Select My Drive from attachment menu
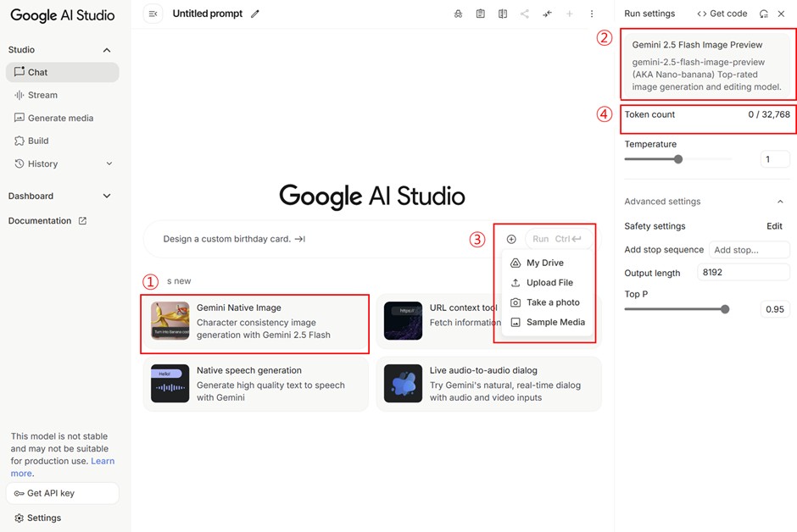This screenshot has width=797, height=532. (x=548, y=263)
